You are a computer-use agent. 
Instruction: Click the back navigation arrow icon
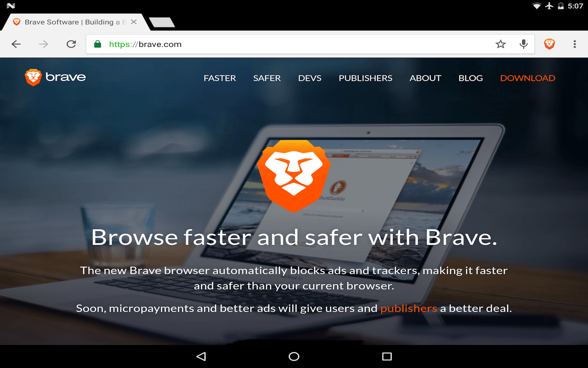15,44
